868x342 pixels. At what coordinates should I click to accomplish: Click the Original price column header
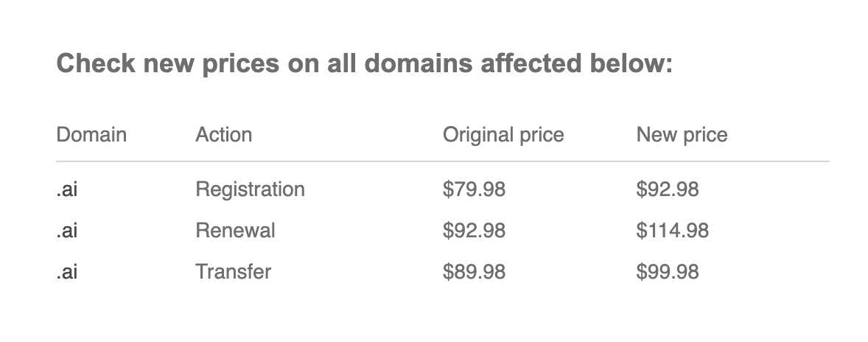coord(503,135)
